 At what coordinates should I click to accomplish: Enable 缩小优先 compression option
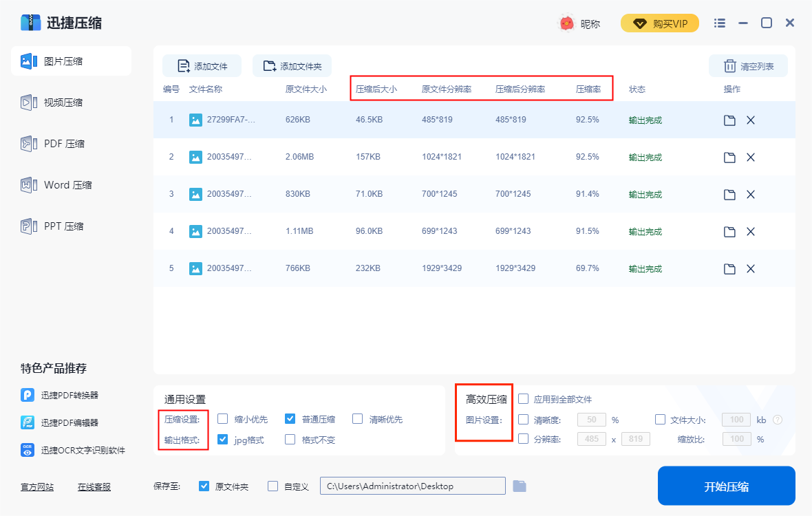[x=223, y=419]
